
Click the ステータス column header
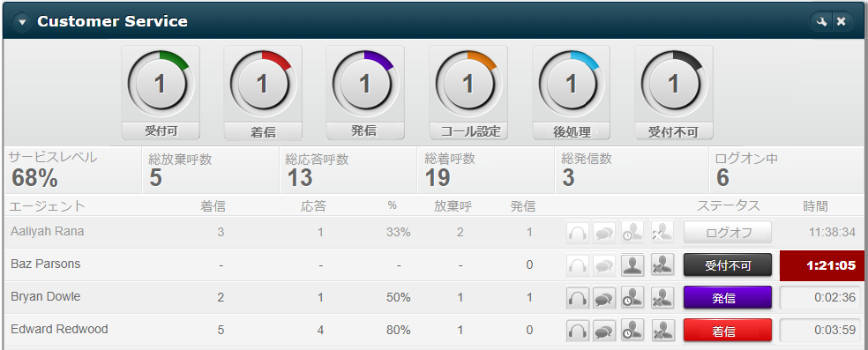[728, 206]
